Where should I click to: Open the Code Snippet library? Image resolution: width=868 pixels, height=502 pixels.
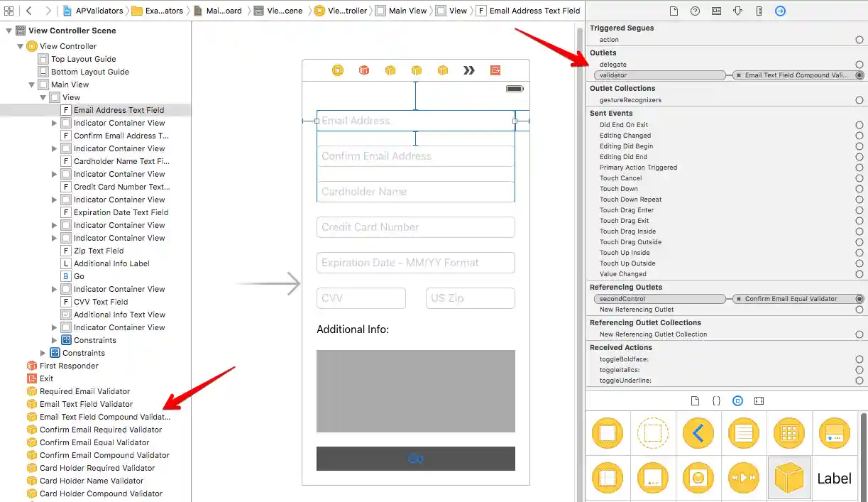[716, 400]
